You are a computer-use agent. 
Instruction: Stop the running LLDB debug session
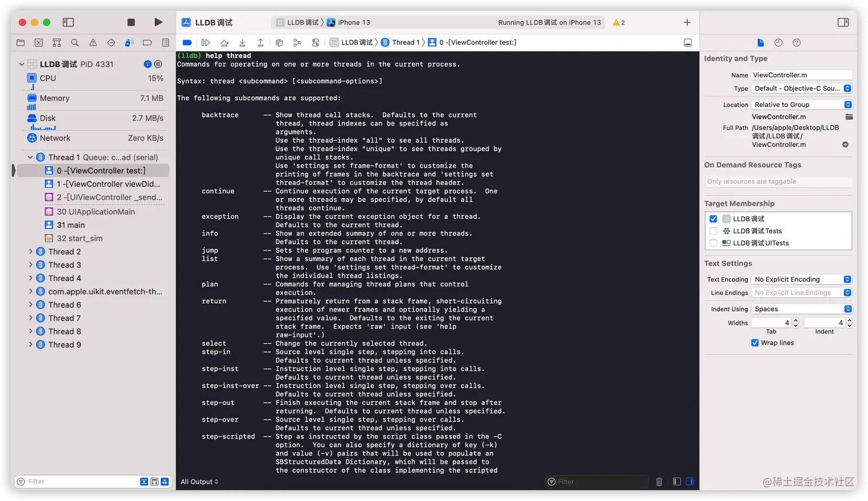[131, 22]
